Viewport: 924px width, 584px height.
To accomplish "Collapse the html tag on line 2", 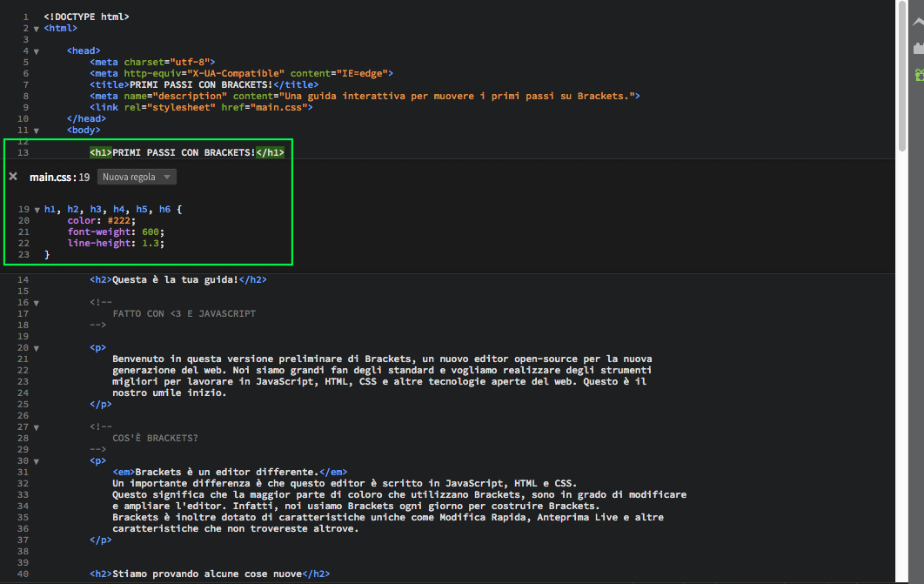I will (36, 29).
